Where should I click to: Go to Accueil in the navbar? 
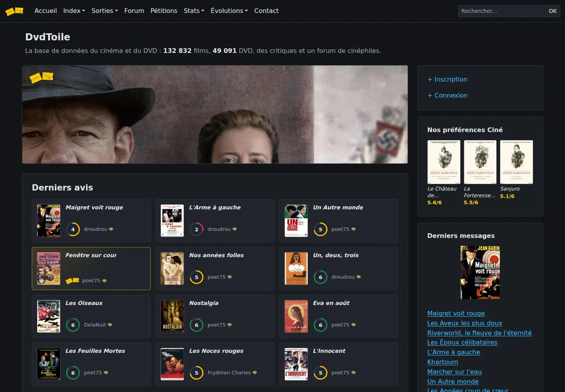pyautogui.click(x=46, y=11)
